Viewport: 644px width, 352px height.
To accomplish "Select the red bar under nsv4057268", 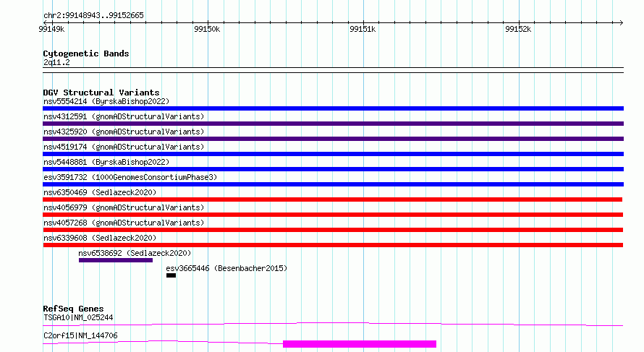I will click(x=333, y=230).
